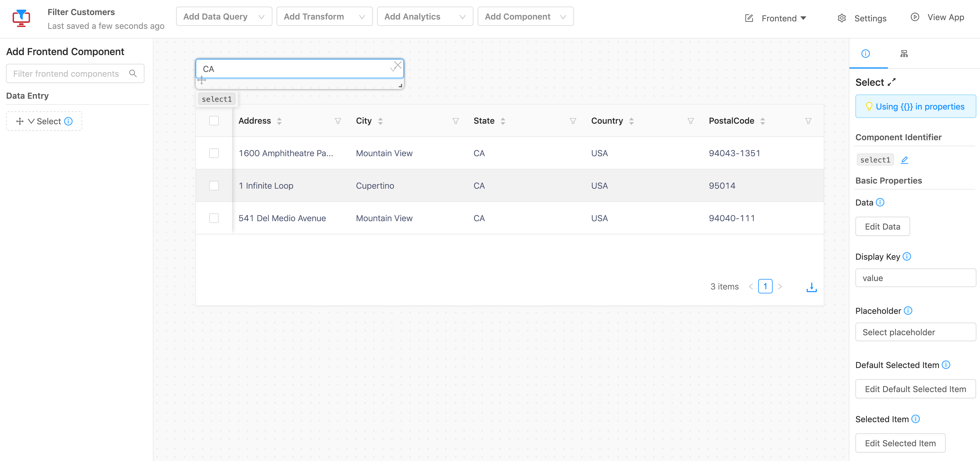Image resolution: width=980 pixels, height=461 pixels.
Task: Download table data icon
Action: (x=811, y=287)
